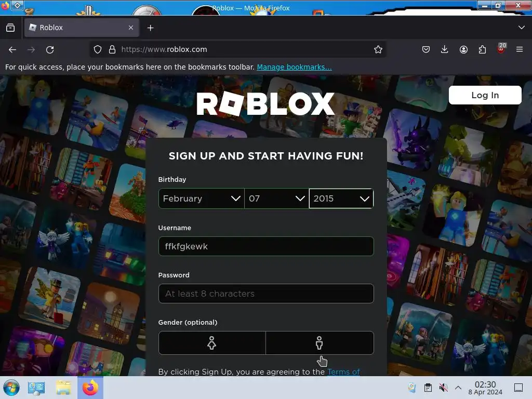532x399 pixels.
Task: Click the Roblox logo
Action: coord(265,104)
